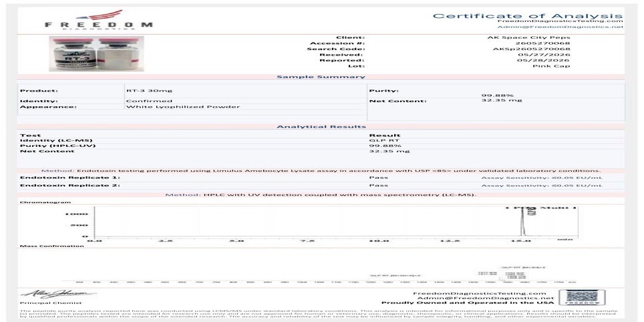Select the Test column header
The width and height of the screenshot is (644, 322).
click(30, 135)
